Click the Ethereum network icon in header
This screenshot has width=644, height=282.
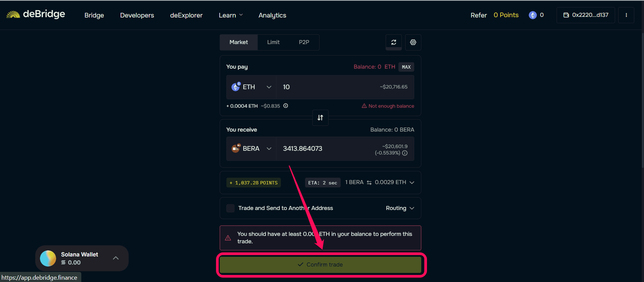pyautogui.click(x=533, y=15)
